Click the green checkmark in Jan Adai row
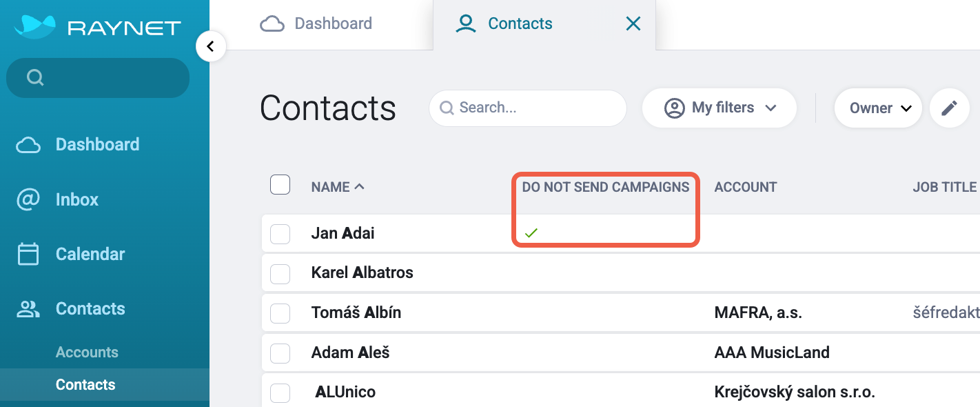Viewport: 980px width, 407px height. tap(531, 233)
